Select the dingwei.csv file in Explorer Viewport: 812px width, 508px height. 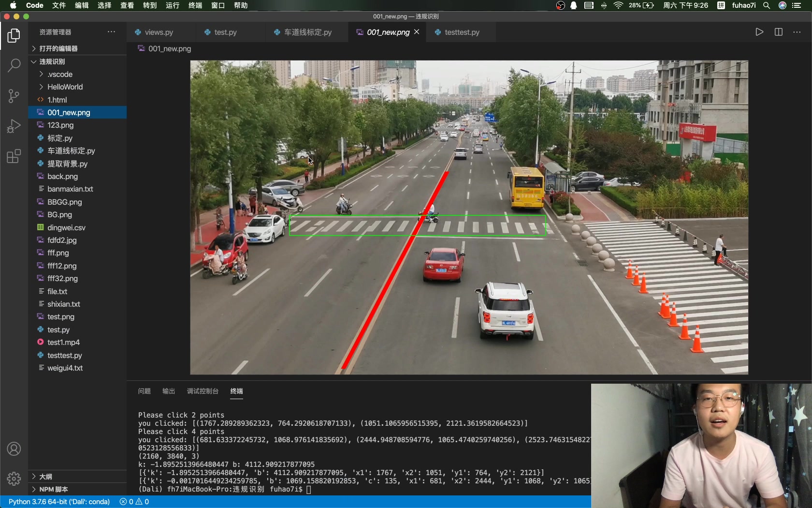coord(66,227)
